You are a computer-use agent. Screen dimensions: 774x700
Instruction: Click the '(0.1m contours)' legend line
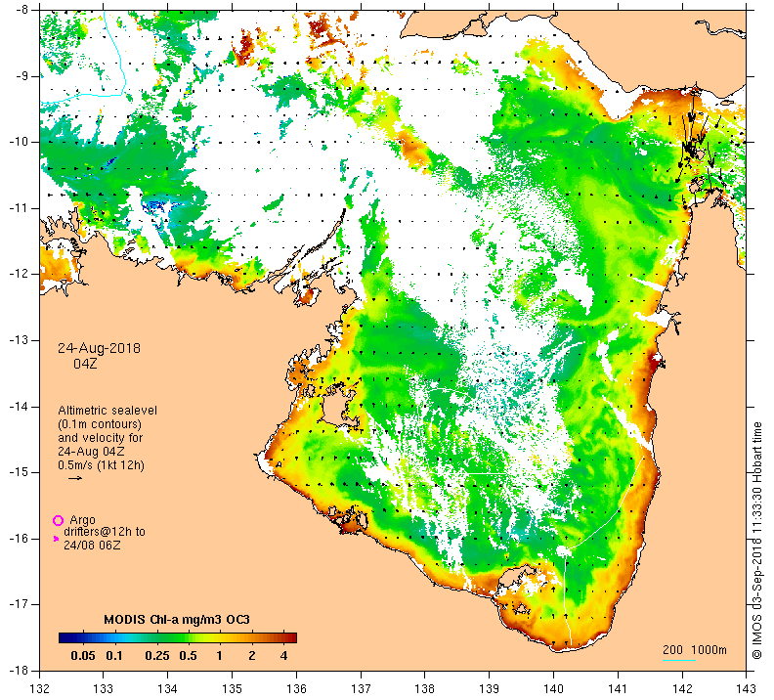(x=100, y=424)
